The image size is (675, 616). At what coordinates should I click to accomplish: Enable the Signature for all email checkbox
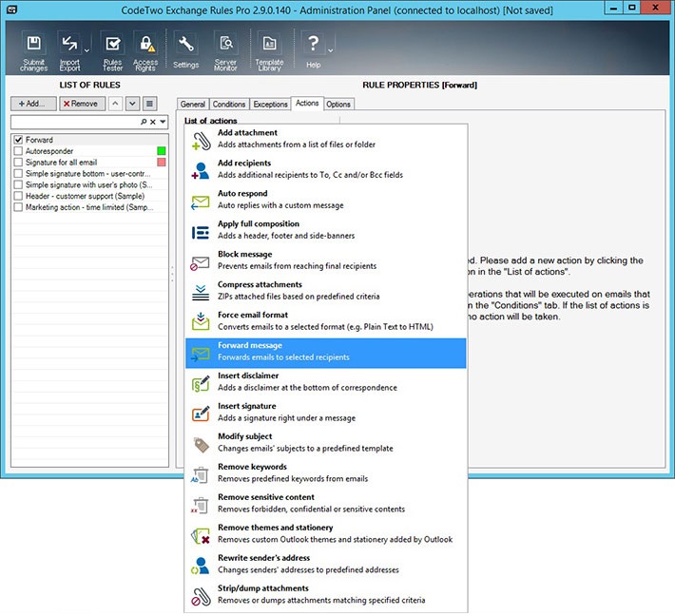point(18,162)
